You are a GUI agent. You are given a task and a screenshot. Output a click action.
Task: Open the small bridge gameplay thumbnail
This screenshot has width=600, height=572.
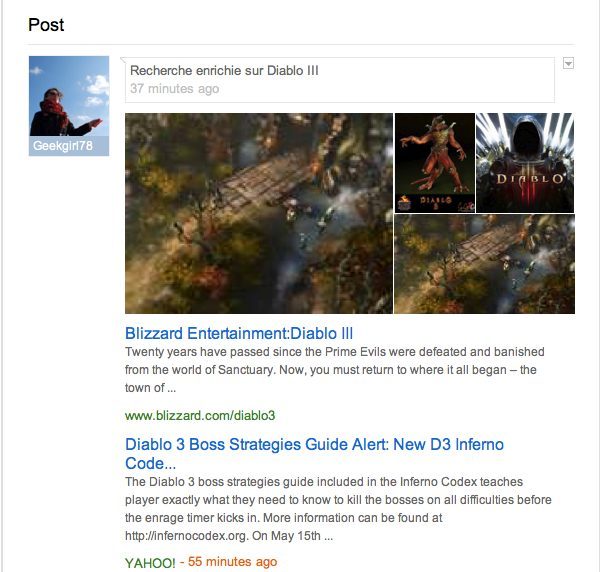pyautogui.click(x=484, y=264)
